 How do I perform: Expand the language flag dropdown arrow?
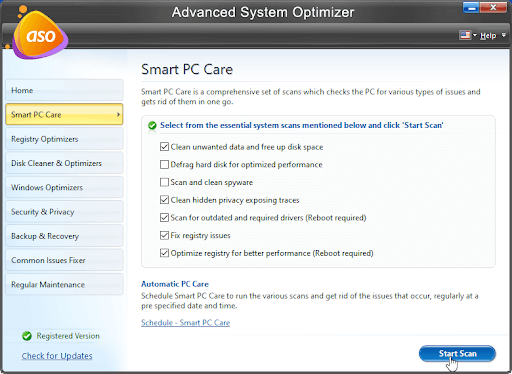[475, 35]
